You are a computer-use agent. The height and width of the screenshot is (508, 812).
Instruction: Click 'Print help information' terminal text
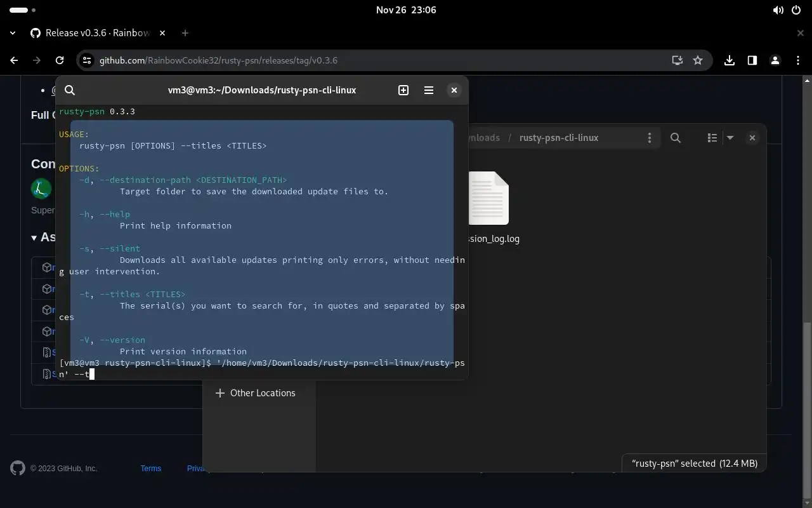(x=176, y=226)
